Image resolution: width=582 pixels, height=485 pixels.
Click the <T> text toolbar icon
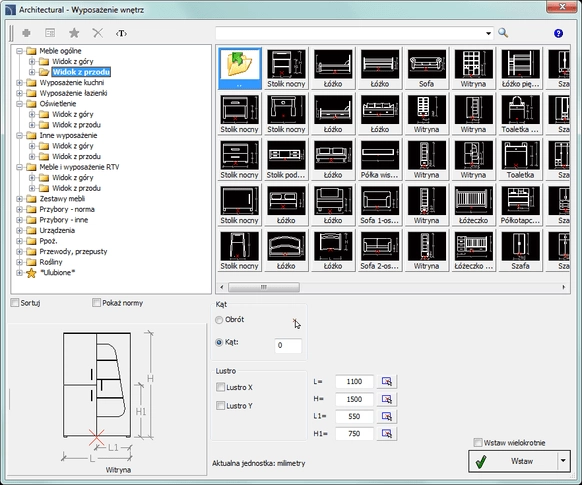click(121, 33)
